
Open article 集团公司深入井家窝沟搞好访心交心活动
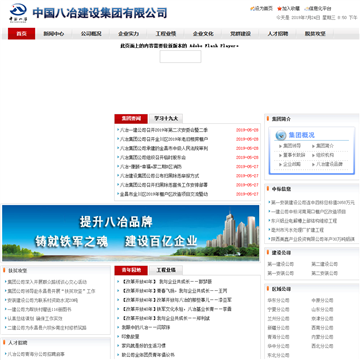47,282
